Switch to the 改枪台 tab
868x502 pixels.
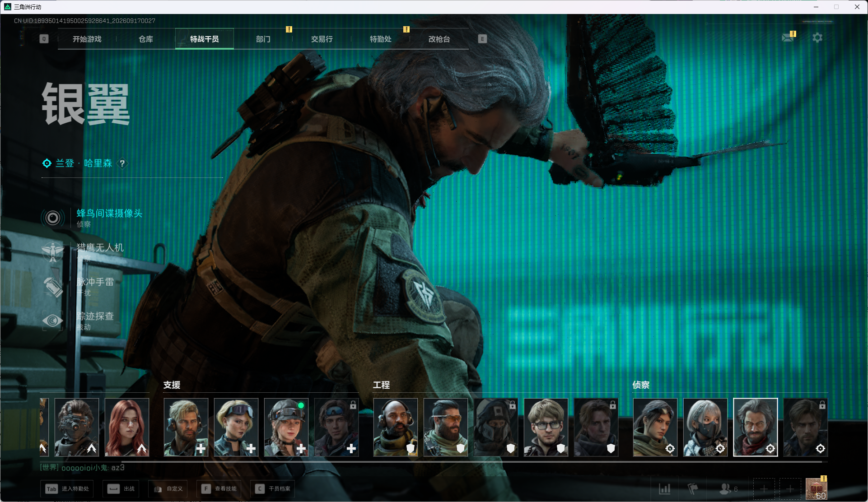coord(439,39)
